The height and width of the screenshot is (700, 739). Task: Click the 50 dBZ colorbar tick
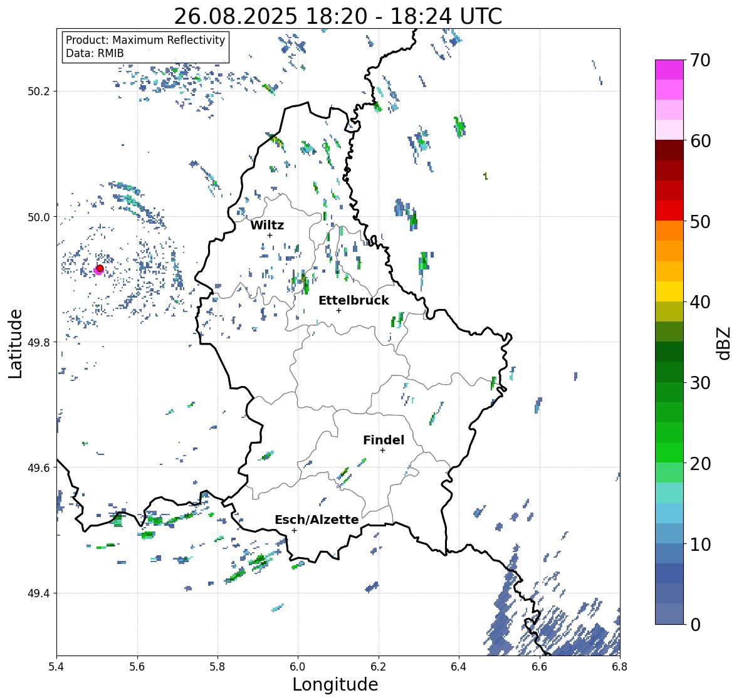point(700,221)
